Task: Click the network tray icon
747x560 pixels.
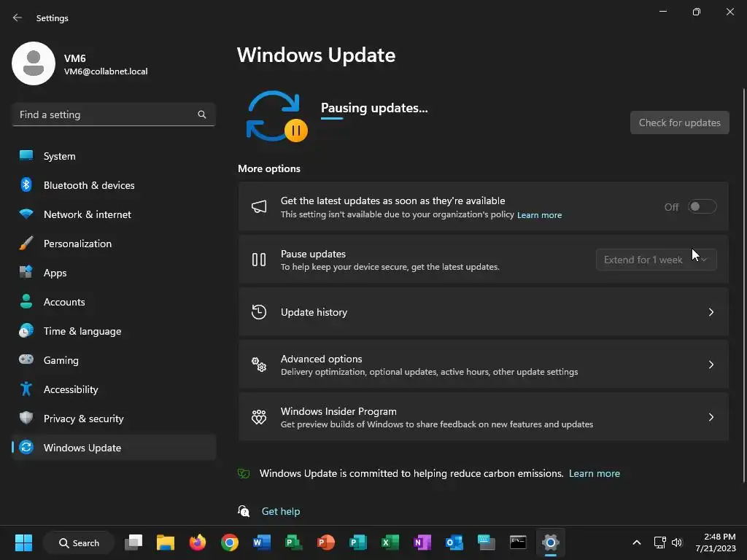Action: coord(659,542)
